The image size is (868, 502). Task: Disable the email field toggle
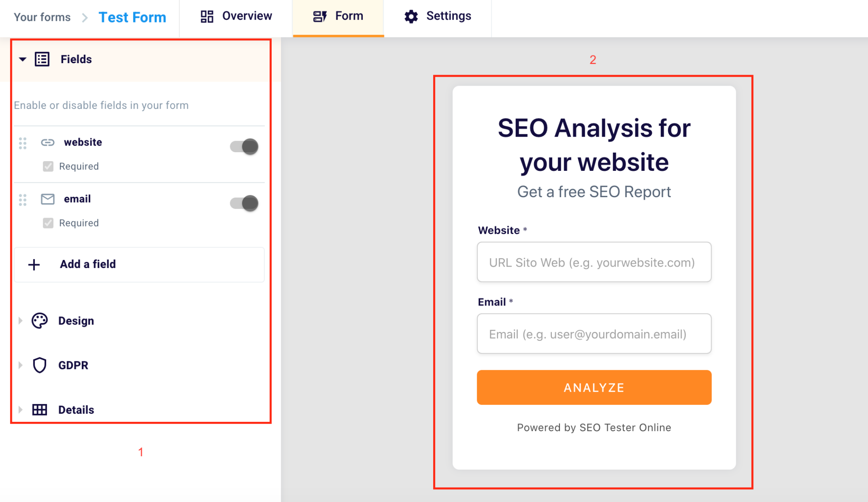click(x=243, y=203)
